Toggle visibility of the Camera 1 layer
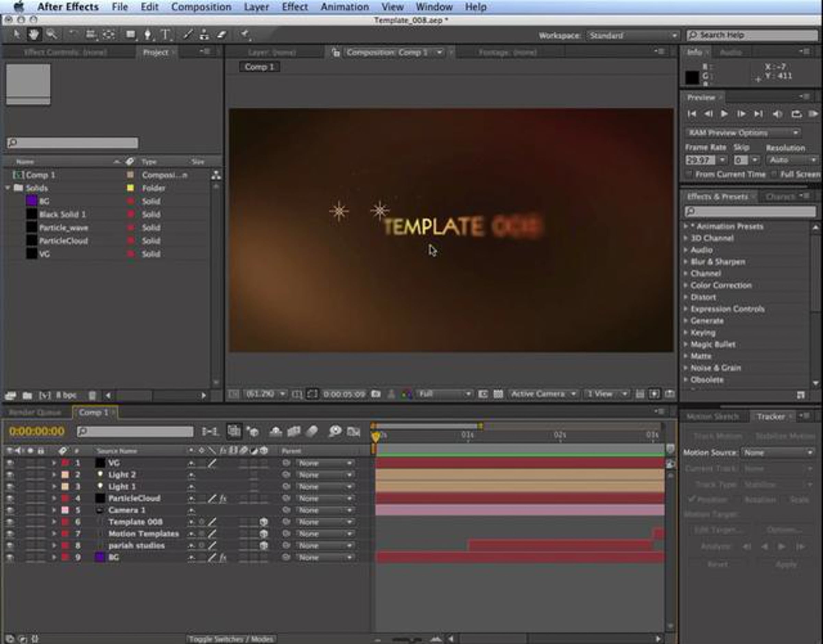 pos(10,510)
